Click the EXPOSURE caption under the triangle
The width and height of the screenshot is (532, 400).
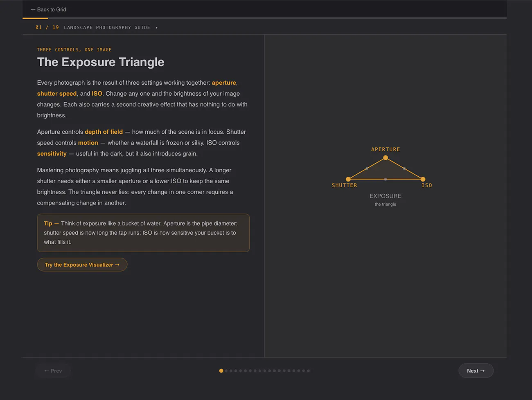[385, 196]
